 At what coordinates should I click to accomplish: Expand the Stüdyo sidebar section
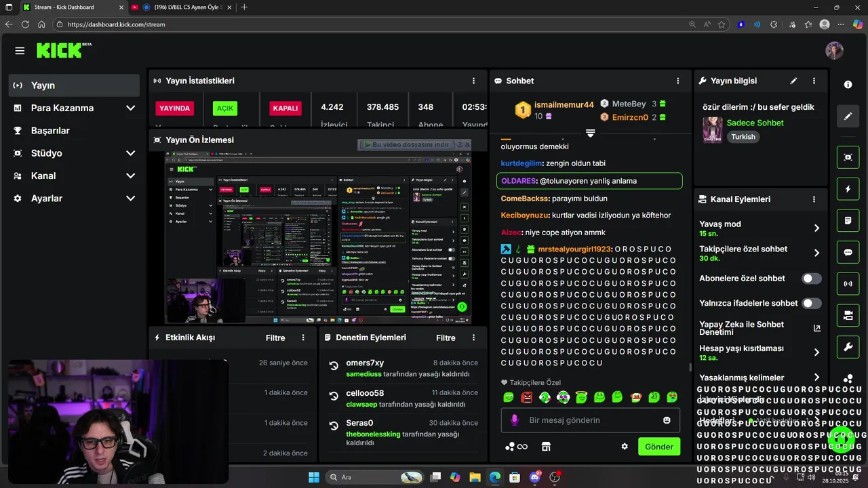pos(130,153)
